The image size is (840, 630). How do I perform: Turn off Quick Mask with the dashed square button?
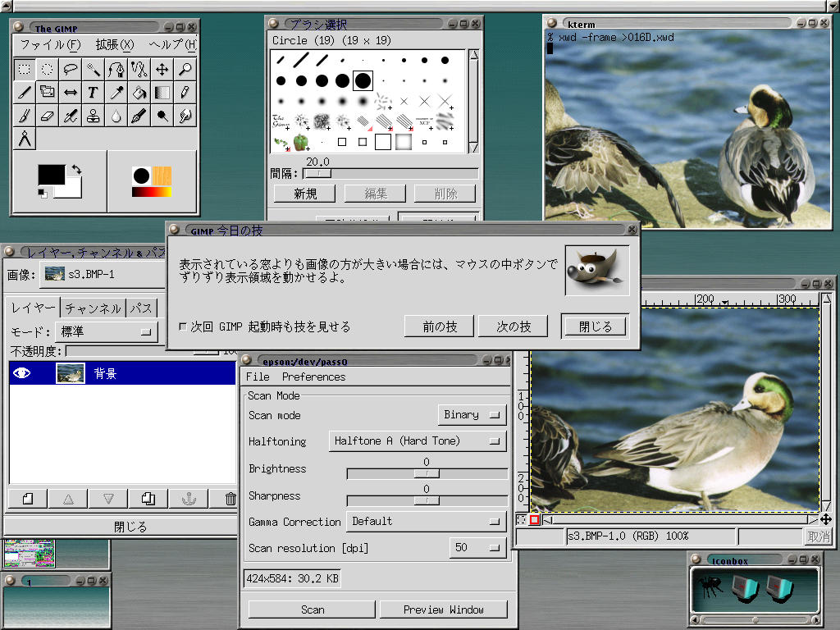[521, 519]
